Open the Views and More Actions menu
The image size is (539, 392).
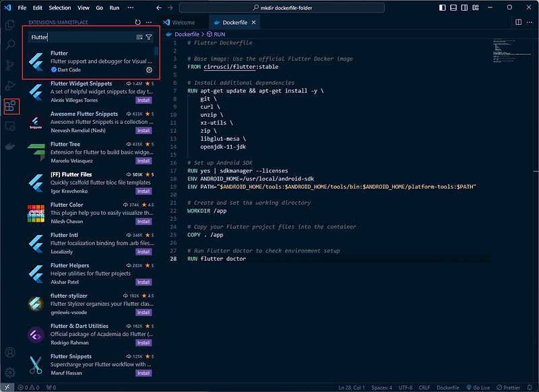[149, 22]
